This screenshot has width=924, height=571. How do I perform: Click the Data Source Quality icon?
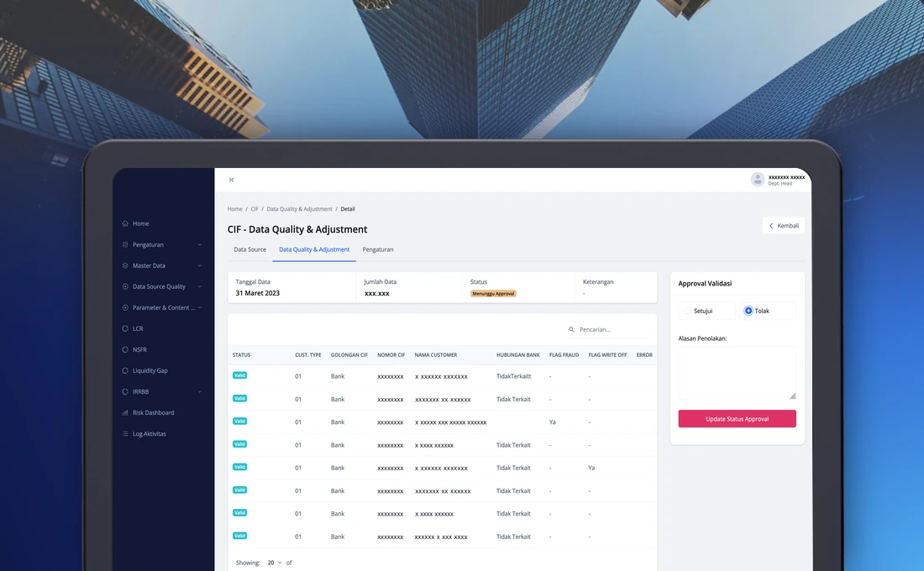pyautogui.click(x=125, y=286)
